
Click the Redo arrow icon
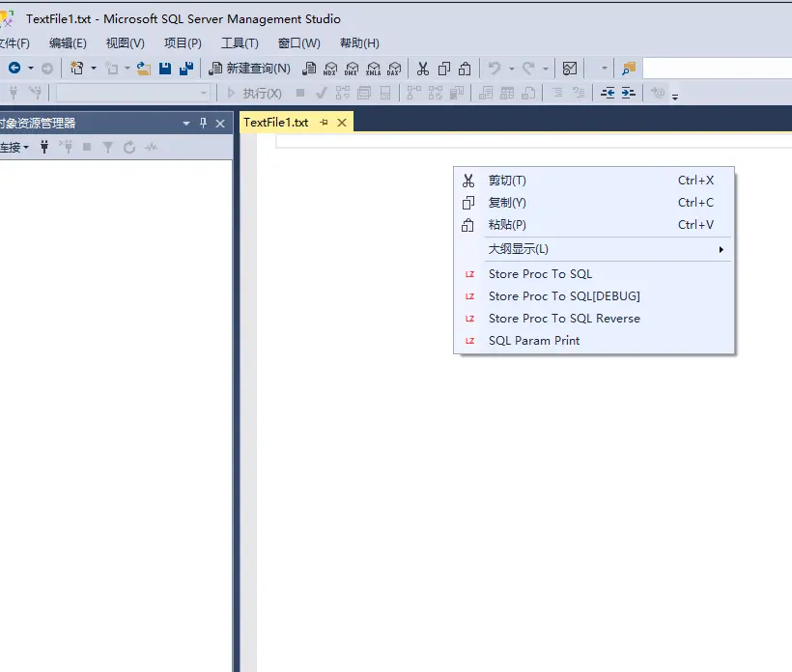tap(528, 68)
